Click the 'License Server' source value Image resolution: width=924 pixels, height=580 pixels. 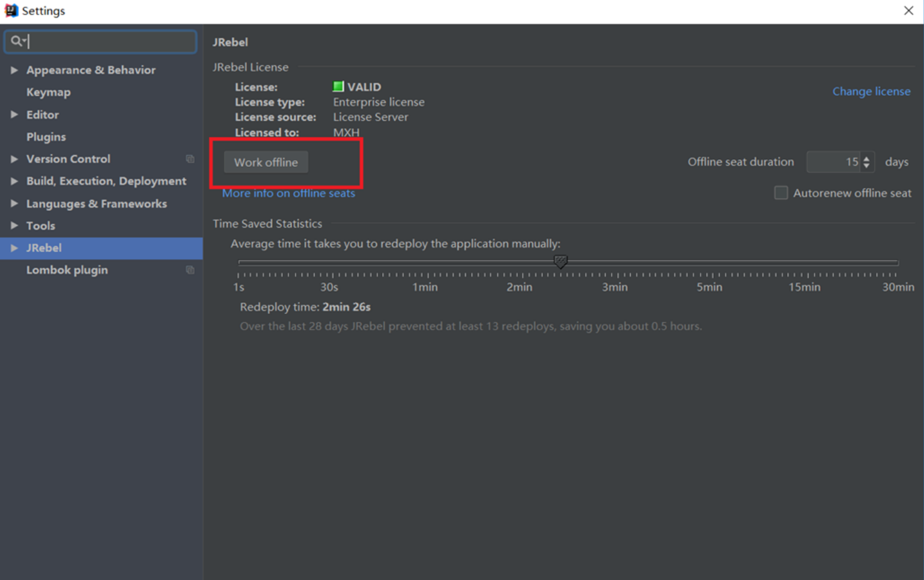pos(371,117)
